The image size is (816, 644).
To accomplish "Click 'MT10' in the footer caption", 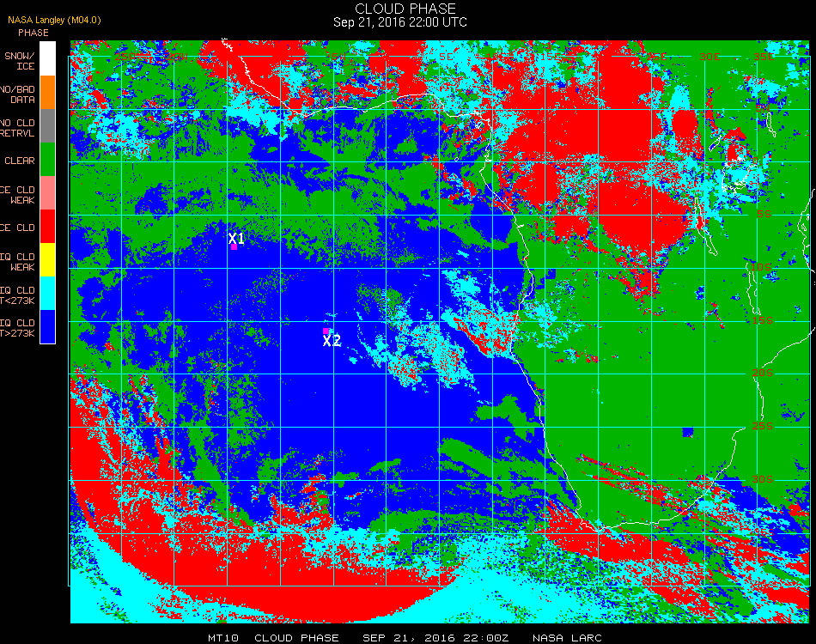I will pyautogui.click(x=223, y=638).
